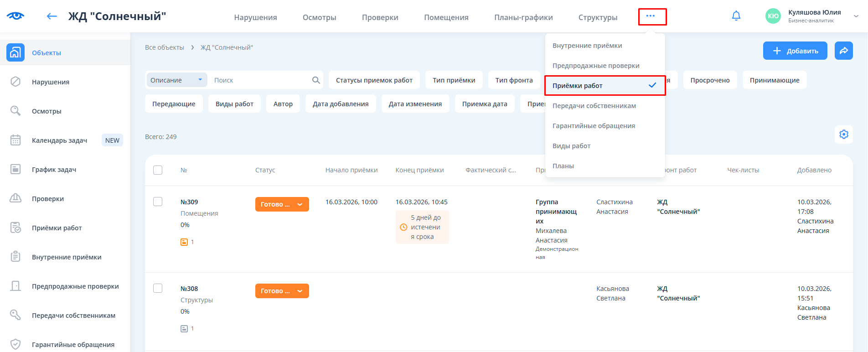This screenshot has width=868, height=352.
Task: Open the three-dots more menu
Action: (651, 16)
